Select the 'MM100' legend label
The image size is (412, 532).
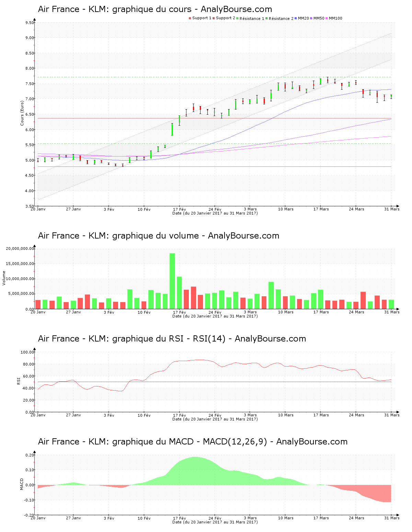(335, 18)
